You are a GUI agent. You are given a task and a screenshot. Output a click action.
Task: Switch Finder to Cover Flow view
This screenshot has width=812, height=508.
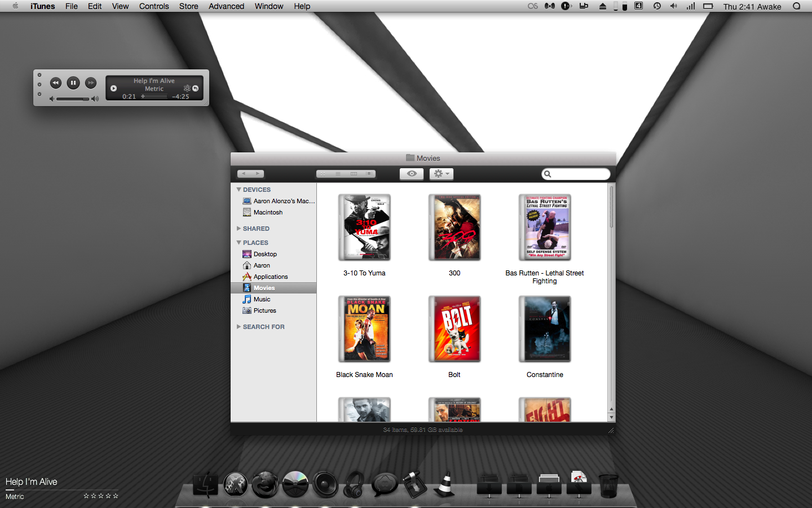[x=368, y=174]
